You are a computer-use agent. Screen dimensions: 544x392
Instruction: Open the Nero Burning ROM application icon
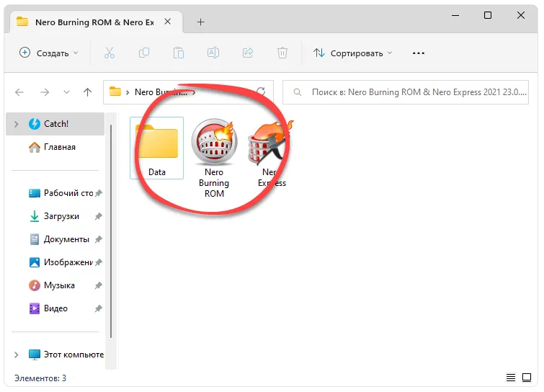(x=214, y=158)
